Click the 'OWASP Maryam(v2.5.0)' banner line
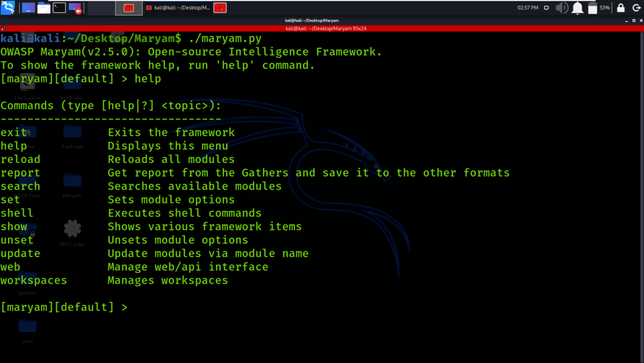Image resolution: width=644 pixels, height=363 pixels. pyautogui.click(x=191, y=52)
